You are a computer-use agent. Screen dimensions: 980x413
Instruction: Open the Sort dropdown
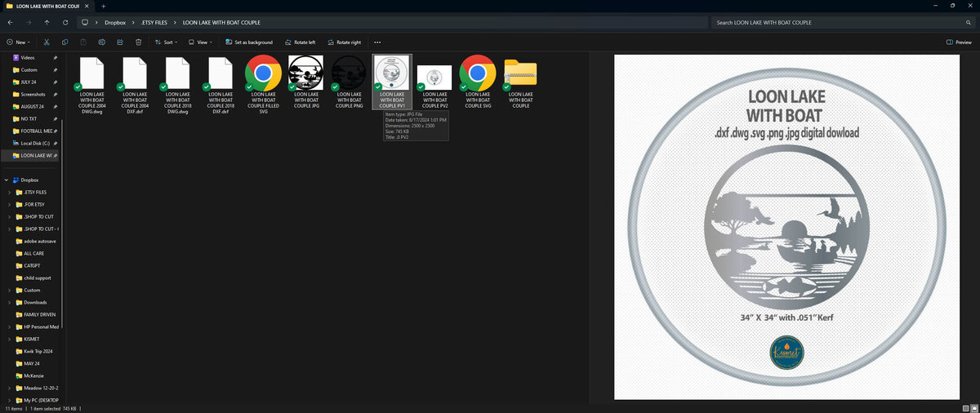click(167, 42)
